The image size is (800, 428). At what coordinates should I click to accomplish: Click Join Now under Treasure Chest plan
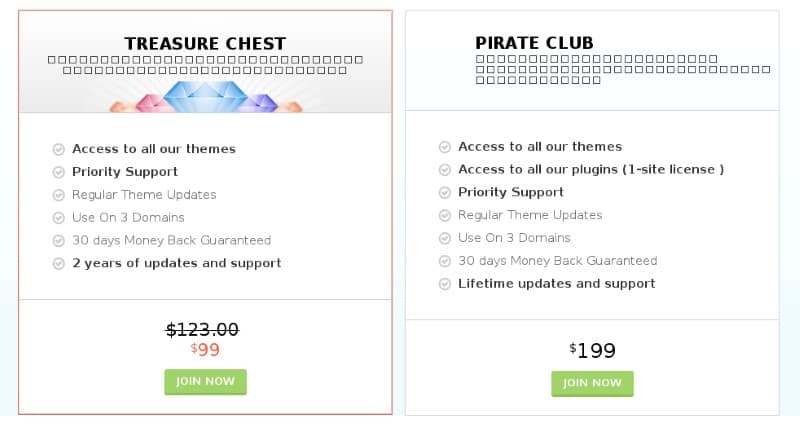pos(205,381)
